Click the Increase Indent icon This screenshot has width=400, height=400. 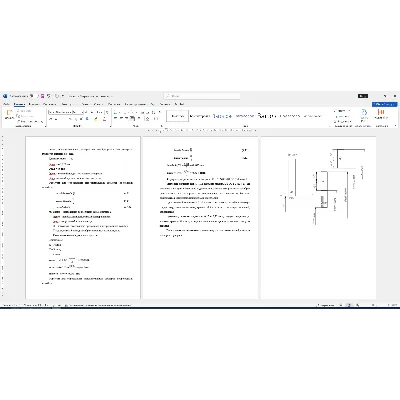[x=147, y=112]
